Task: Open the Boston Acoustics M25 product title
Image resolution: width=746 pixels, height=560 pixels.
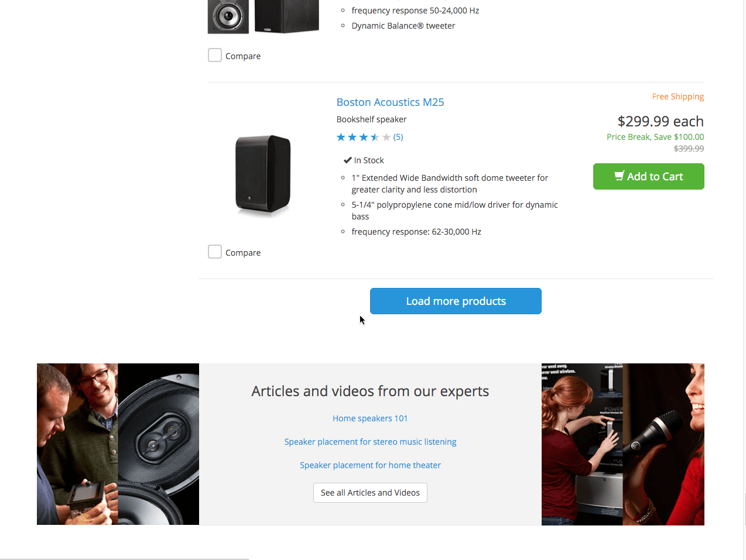Action: pos(390,102)
